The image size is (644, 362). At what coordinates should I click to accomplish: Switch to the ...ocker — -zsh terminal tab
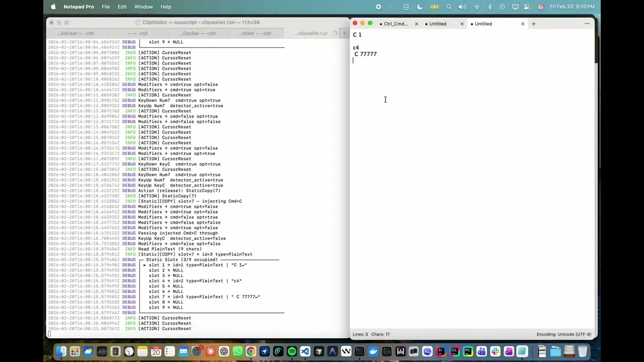pyautogui.click(x=255, y=33)
